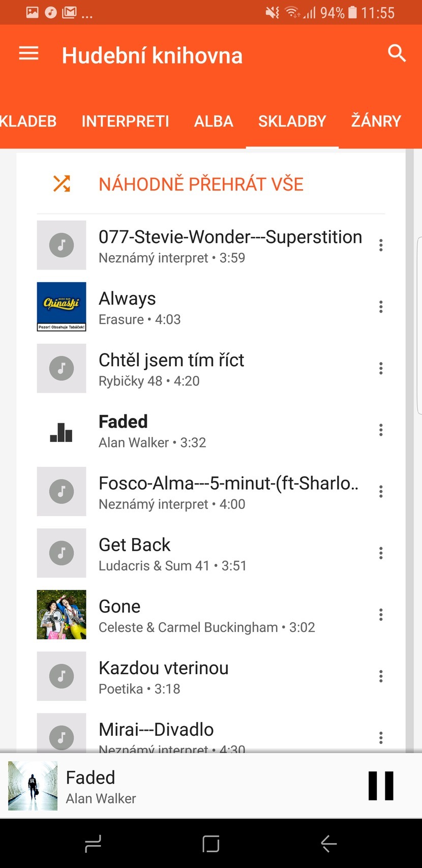Image resolution: width=422 pixels, height=868 pixels.
Task: Tap the Chinaski album art thumbnail
Action: (x=62, y=307)
